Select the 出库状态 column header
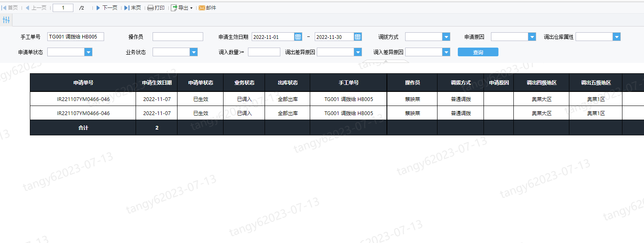644x243 pixels. 288,82
